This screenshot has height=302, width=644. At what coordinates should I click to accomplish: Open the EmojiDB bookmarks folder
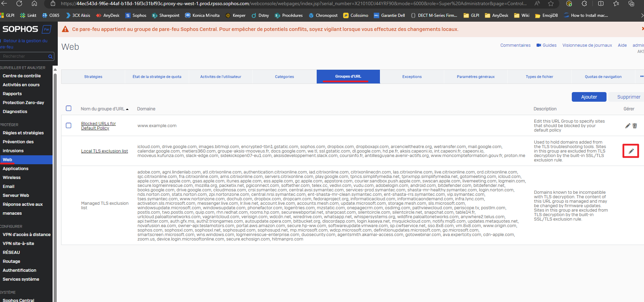tap(546, 15)
